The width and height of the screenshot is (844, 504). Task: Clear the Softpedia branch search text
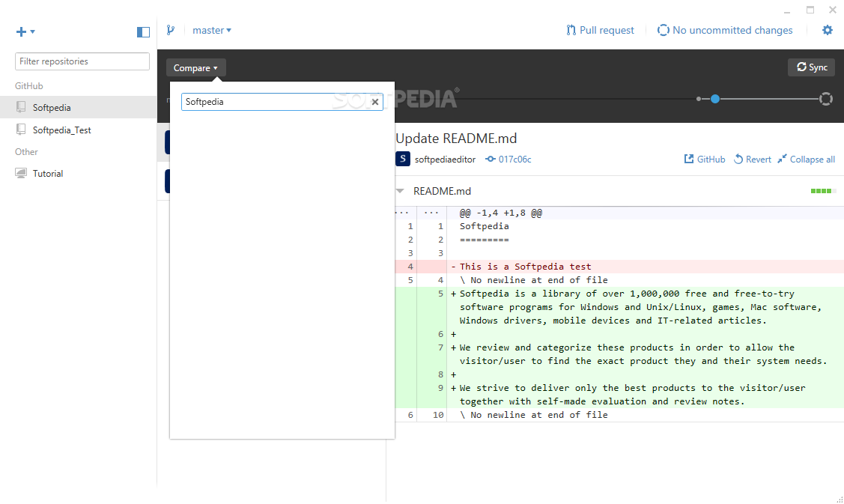[375, 102]
